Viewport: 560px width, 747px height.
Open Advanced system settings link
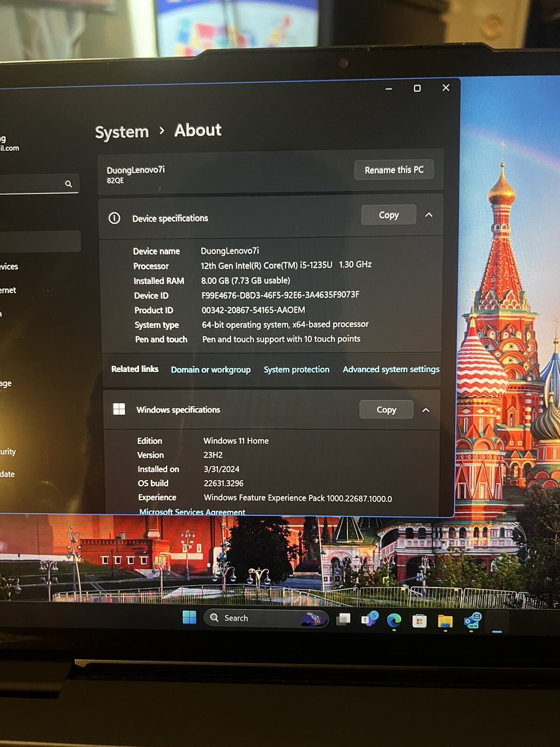pos(391,369)
